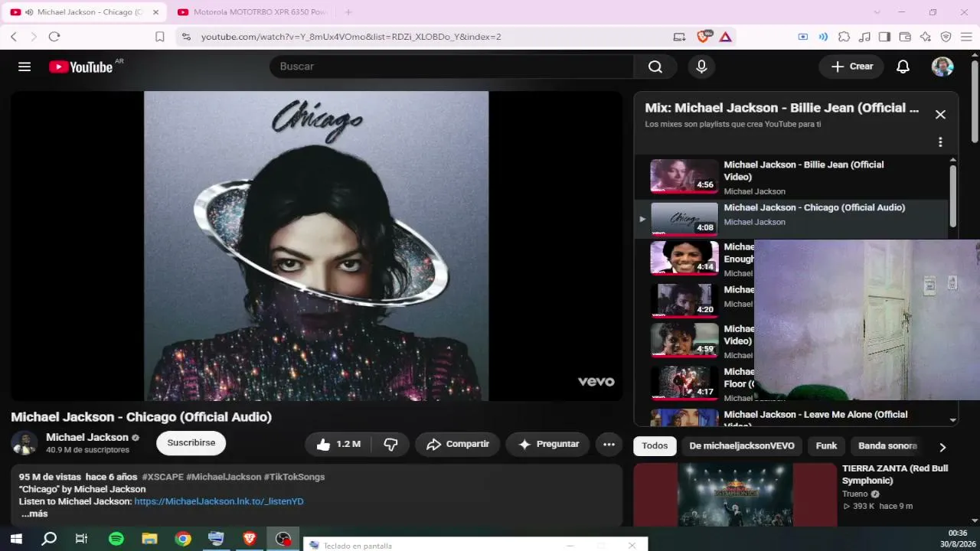Open the tab search dropdown

coord(877,12)
